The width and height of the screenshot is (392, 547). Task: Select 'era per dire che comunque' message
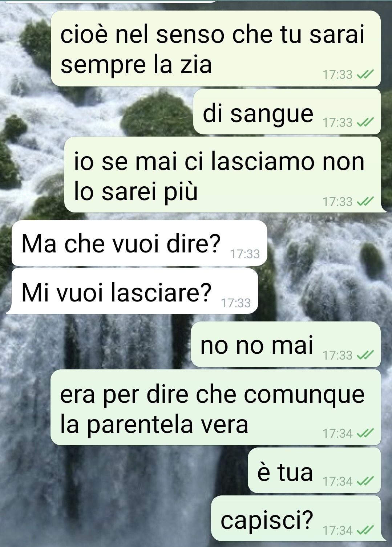pyautogui.click(x=216, y=408)
